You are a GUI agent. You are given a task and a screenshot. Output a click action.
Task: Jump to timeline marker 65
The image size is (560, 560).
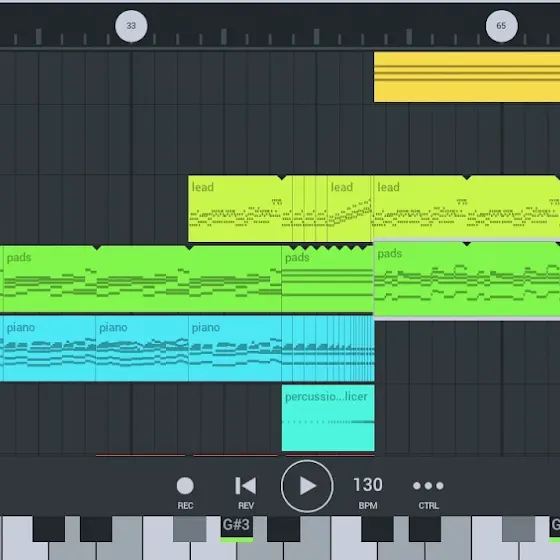pyautogui.click(x=501, y=26)
